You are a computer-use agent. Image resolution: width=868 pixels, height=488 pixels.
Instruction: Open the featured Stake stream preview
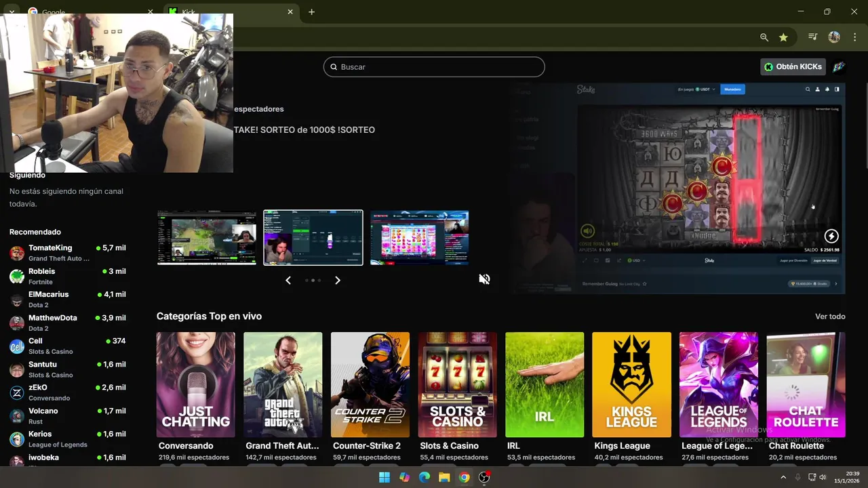click(x=678, y=188)
